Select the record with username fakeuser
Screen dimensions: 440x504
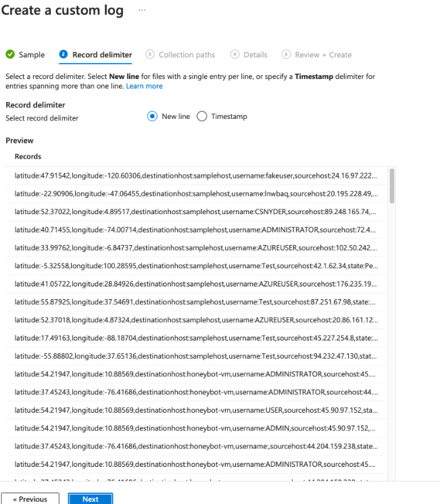tap(196, 176)
